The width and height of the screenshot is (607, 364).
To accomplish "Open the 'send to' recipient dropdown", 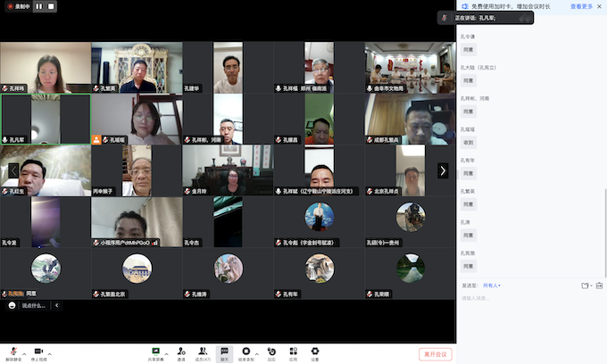I will pyautogui.click(x=493, y=285).
